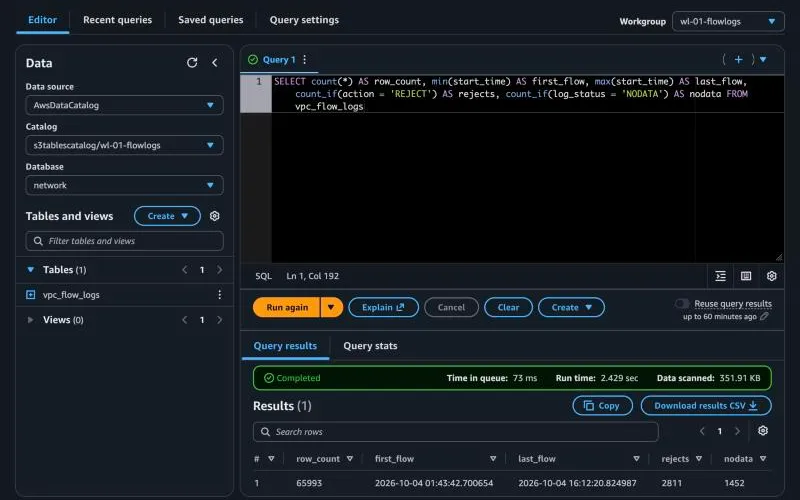The height and width of the screenshot is (500, 800).
Task: Click Filter tables and views field
Action: pyautogui.click(x=124, y=241)
